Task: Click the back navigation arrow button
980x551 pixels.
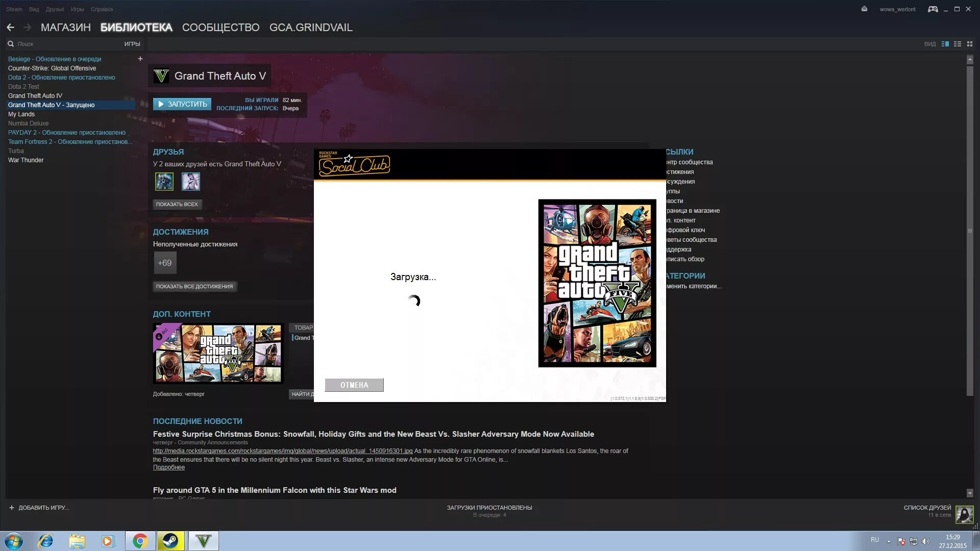Action: click(x=9, y=27)
